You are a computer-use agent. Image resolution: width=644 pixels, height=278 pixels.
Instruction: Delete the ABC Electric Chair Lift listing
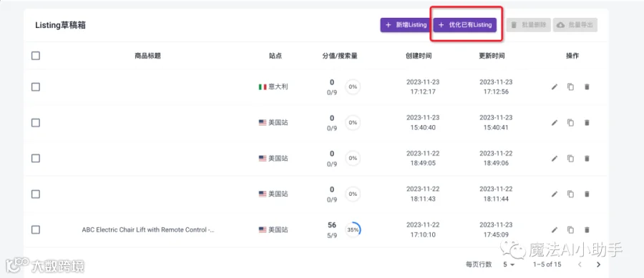point(587,229)
